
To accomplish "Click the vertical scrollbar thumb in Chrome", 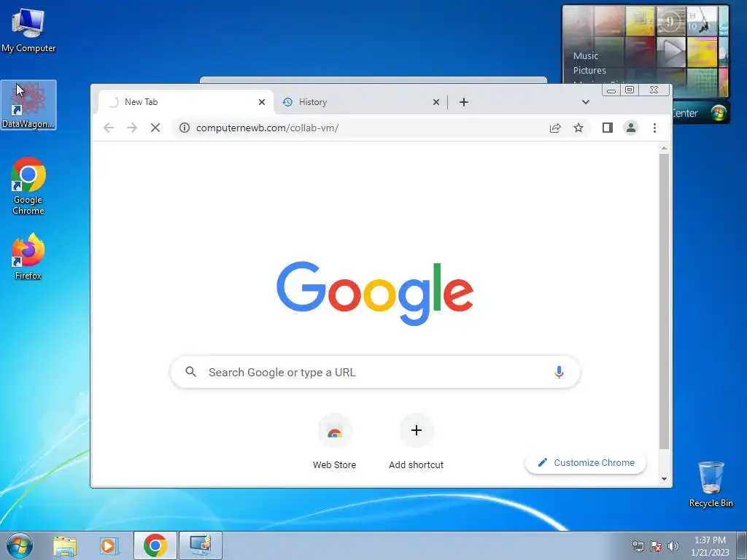I will (664, 301).
